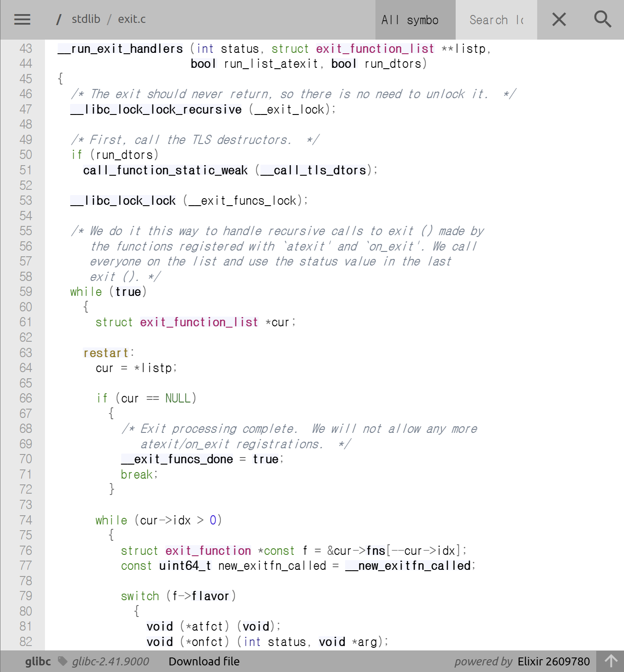Click flavor member identifier on line 79
Screen dimensions: 624x672
(x=210, y=596)
